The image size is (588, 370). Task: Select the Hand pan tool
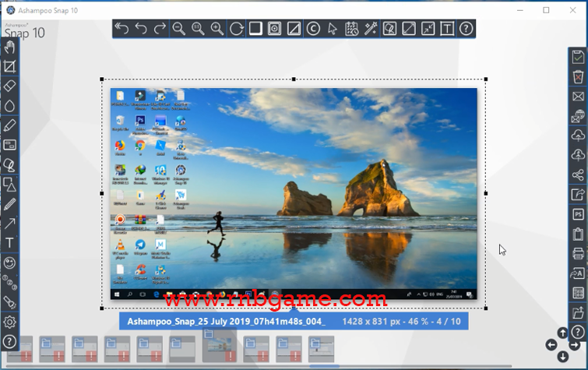(9, 48)
